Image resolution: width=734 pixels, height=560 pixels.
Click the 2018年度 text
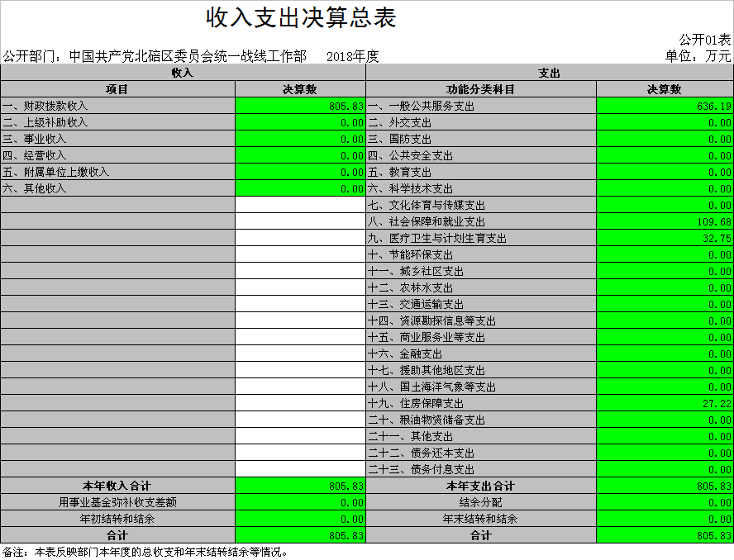pos(352,57)
